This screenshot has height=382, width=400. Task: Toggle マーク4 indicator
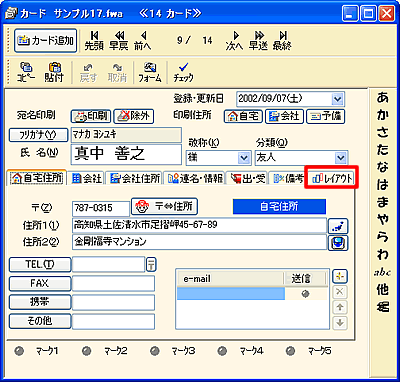click(x=222, y=351)
